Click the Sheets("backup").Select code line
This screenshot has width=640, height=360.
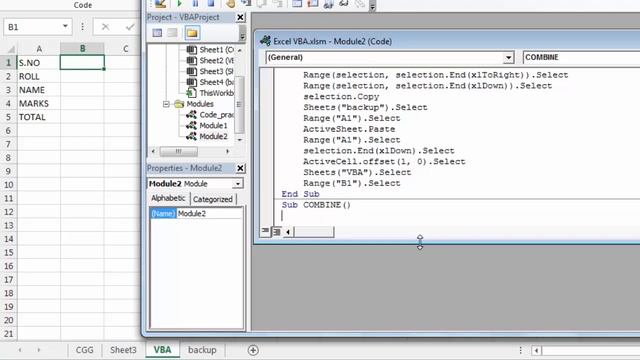point(365,107)
